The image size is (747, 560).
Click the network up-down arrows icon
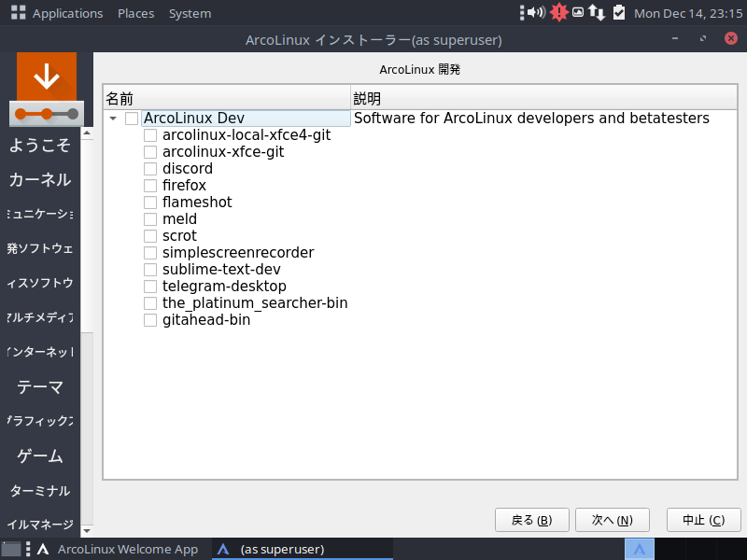[x=597, y=12]
